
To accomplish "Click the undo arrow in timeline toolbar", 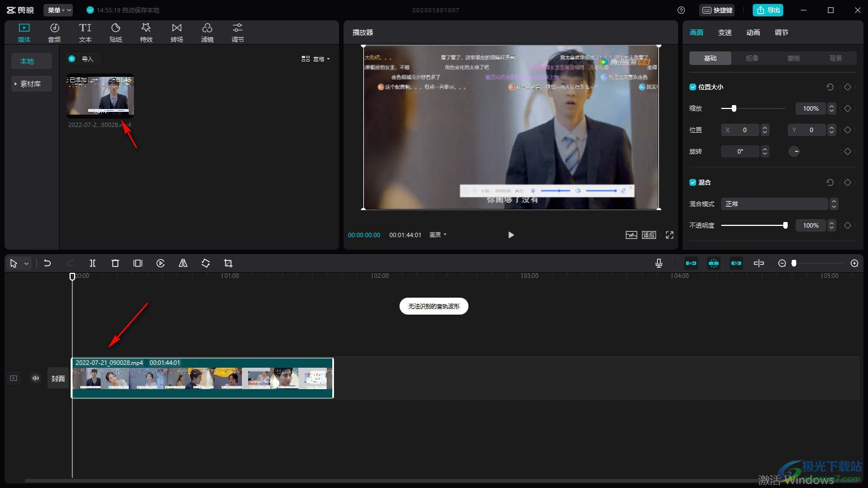I will pyautogui.click(x=47, y=263).
